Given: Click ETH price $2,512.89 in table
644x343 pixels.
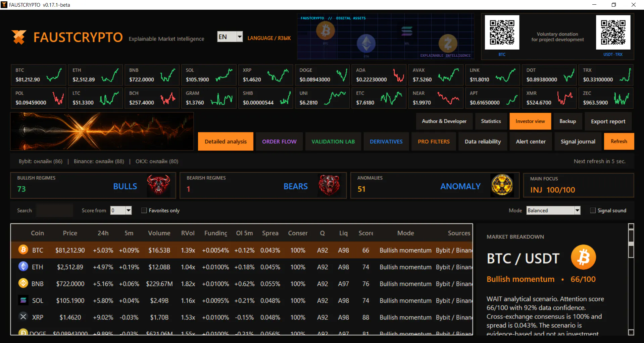Looking at the screenshot, I should [70, 267].
